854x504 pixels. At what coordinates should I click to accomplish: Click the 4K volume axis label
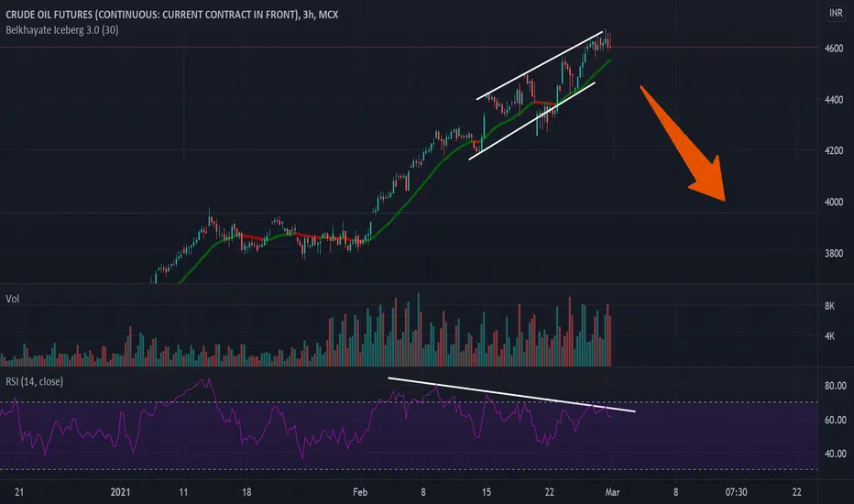[x=829, y=336]
